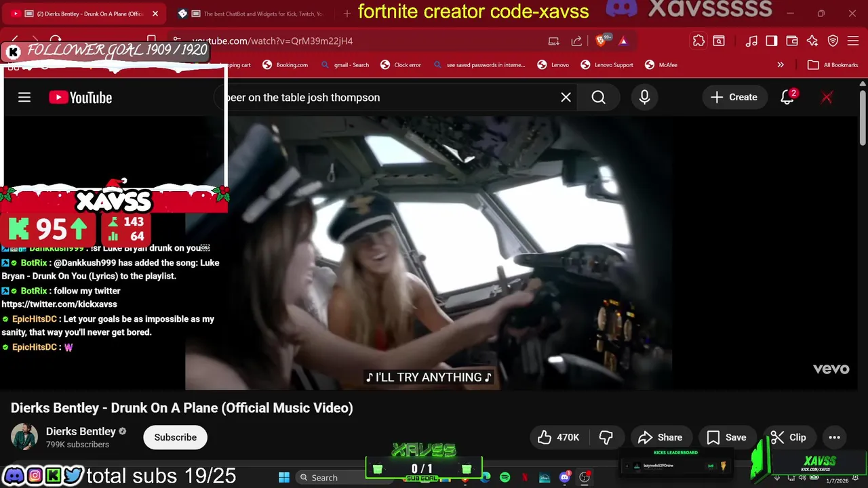Open Dierks Bentley channel avatar
868x488 pixels.
click(24, 437)
